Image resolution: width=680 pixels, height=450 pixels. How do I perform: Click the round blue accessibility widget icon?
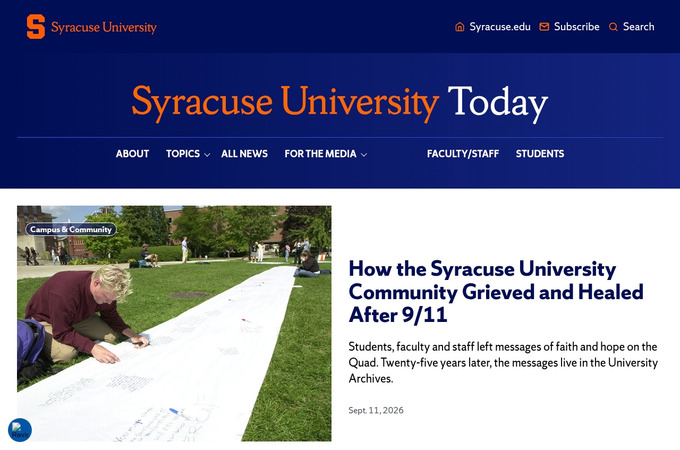tap(20, 430)
